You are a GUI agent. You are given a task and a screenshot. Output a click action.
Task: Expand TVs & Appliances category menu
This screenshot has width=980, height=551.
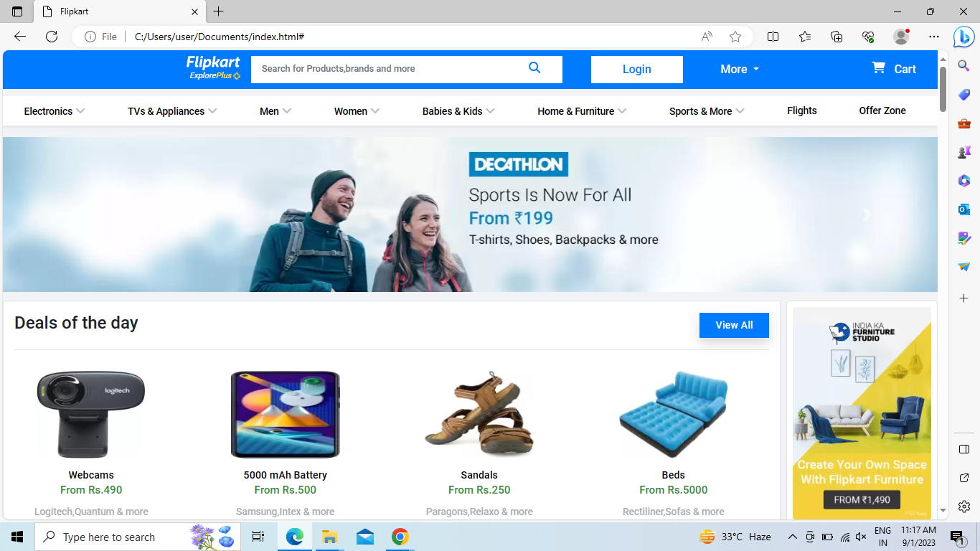coord(172,111)
